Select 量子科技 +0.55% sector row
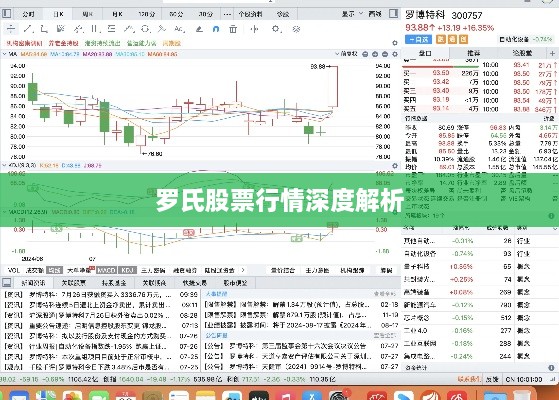Viewport: 559px width, 400px height. [480, 266]
